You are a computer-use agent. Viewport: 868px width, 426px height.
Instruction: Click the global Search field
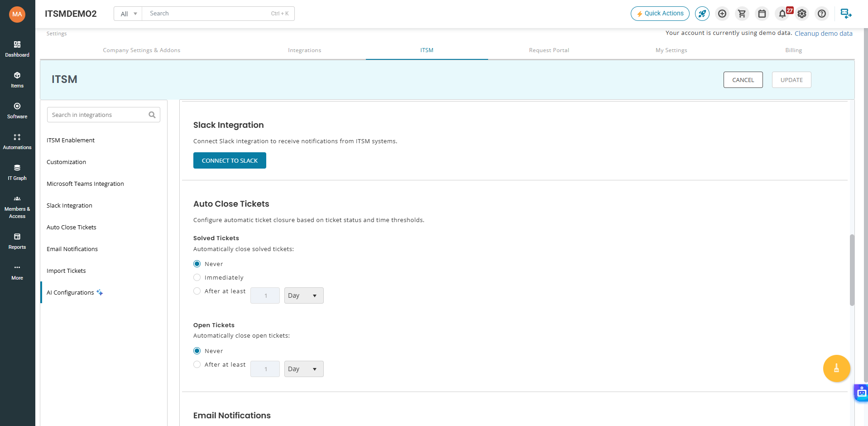tap(218, 14)
